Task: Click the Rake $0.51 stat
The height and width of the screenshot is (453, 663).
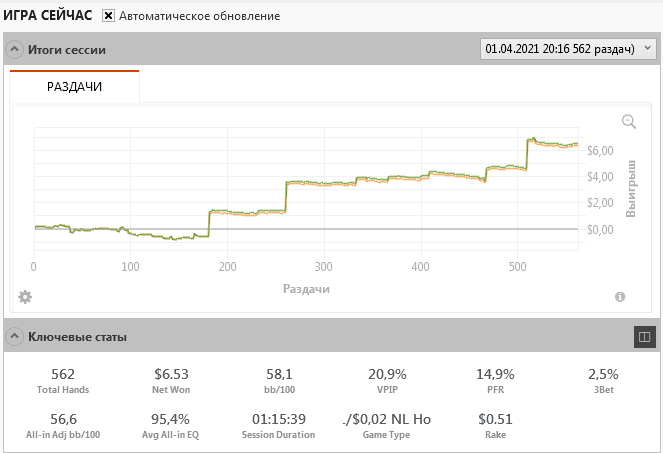Action: click(x=494, y=425)
